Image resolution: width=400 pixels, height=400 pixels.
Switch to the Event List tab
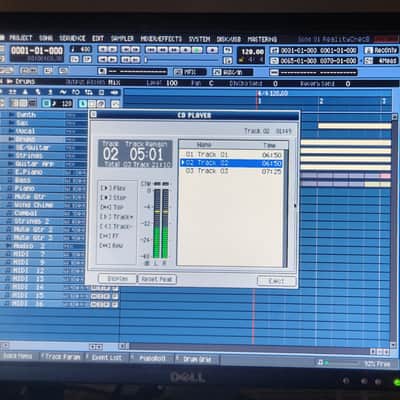106,358
